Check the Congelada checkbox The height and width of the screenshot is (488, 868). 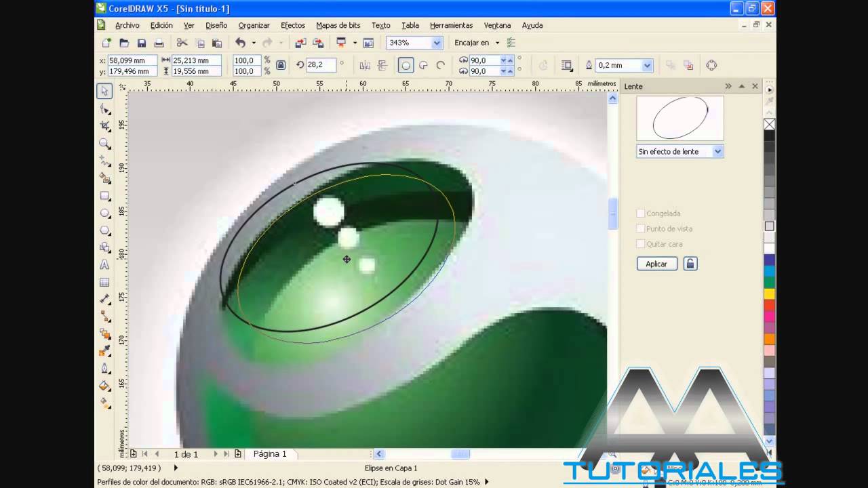coord(640,213)
